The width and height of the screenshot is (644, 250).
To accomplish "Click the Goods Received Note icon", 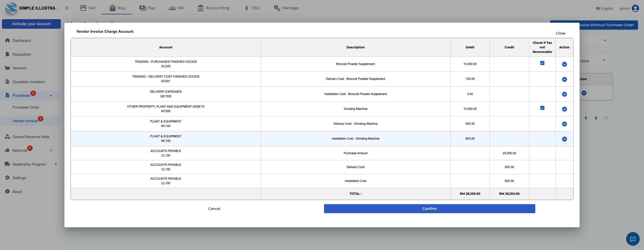I will click(x=7, y=137).
